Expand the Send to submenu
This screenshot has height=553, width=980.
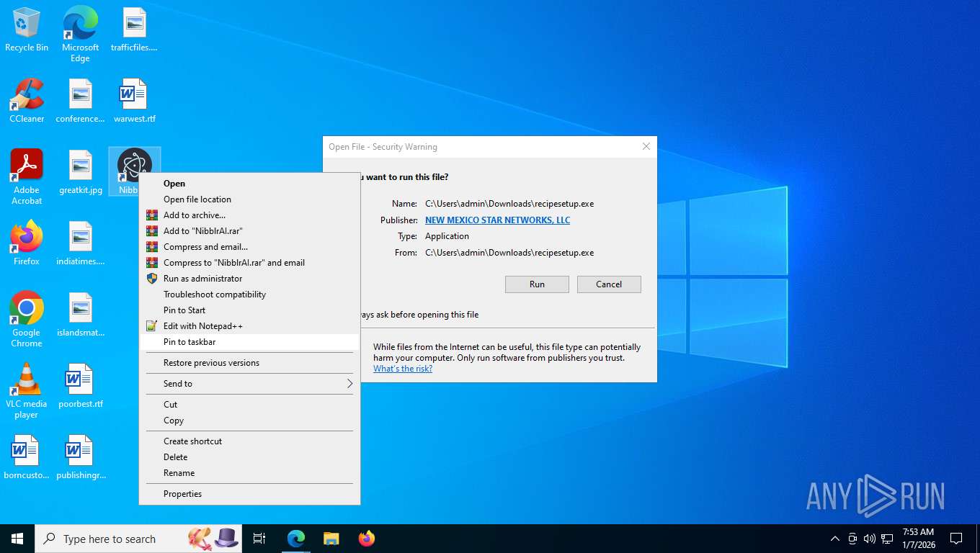pyautogui.click(x=249, y=384)
